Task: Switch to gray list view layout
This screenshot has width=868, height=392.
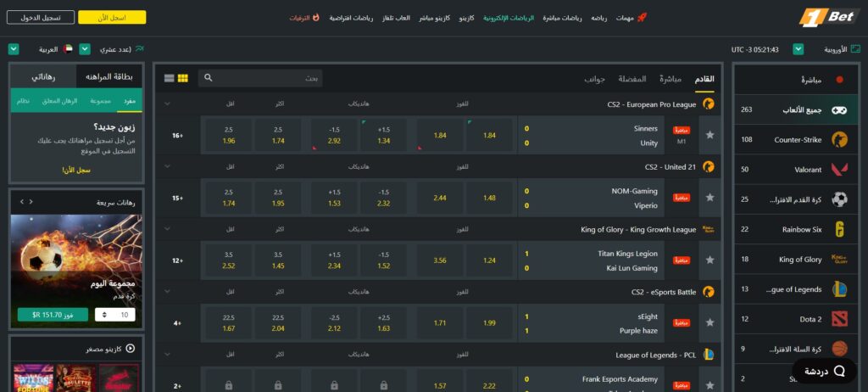Action: point(170,78)
